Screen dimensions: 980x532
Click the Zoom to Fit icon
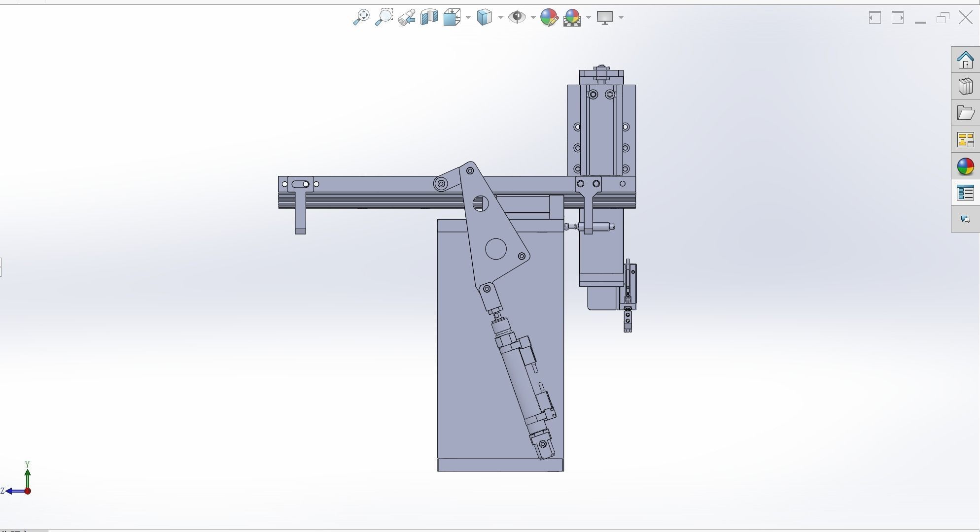coord(361,17)
